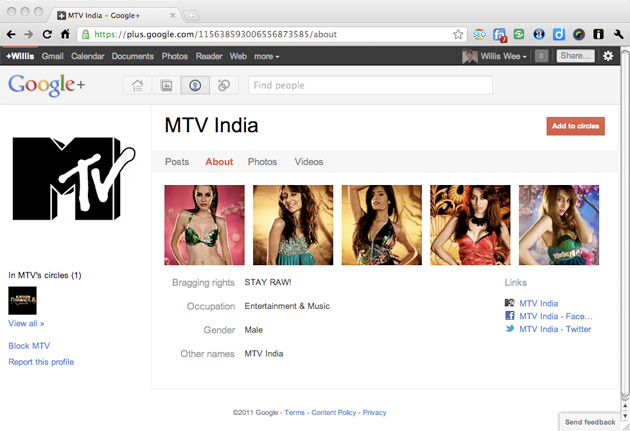Switch to the profile Photos tab
The image size is (630, 431).
coord(262,161)
